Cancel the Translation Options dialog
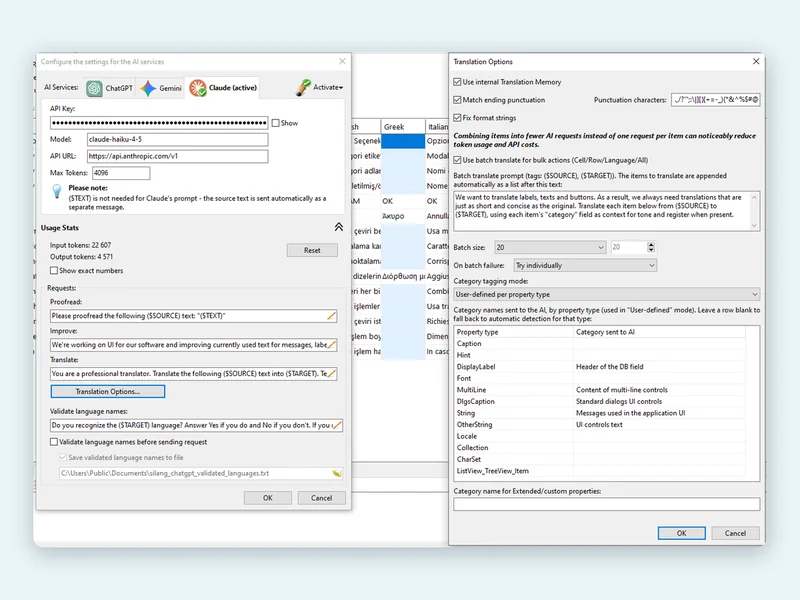 point(735,533)
